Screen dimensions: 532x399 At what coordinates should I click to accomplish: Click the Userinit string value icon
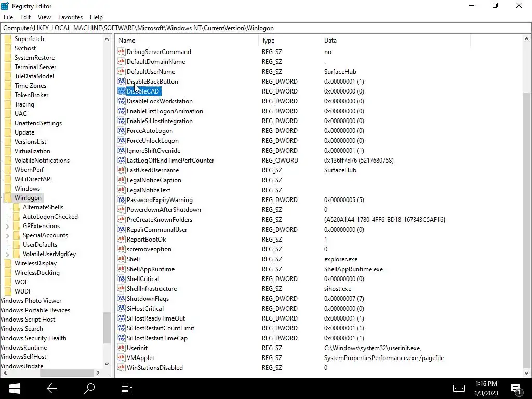122,348
